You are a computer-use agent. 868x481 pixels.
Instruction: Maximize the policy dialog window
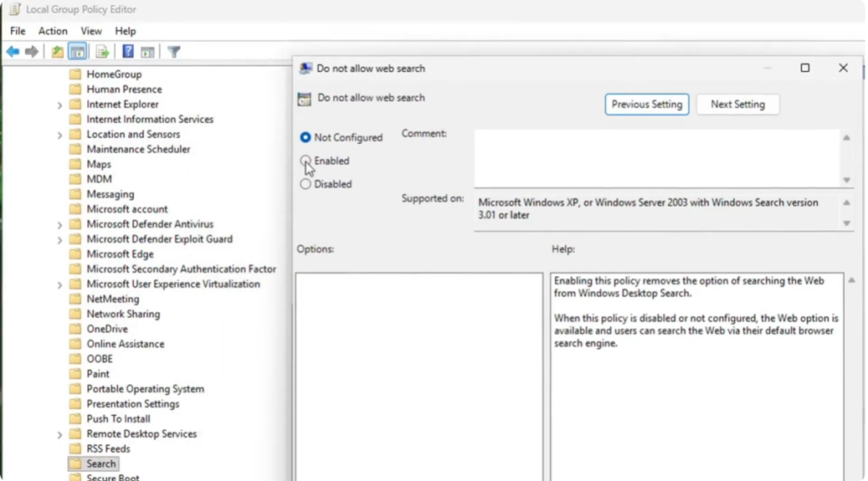(x=805, y=68)
